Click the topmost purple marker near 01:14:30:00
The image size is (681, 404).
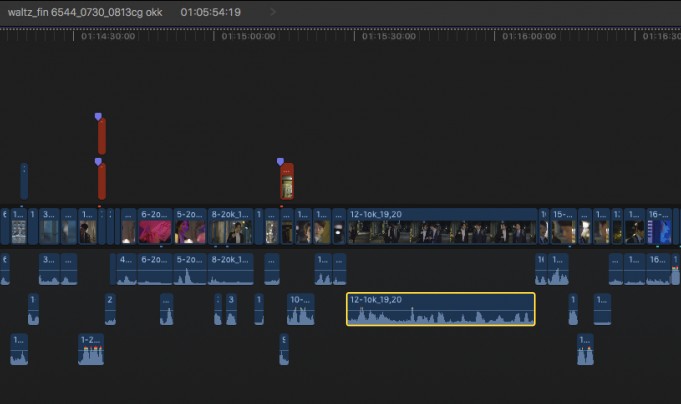coord(98,117)
